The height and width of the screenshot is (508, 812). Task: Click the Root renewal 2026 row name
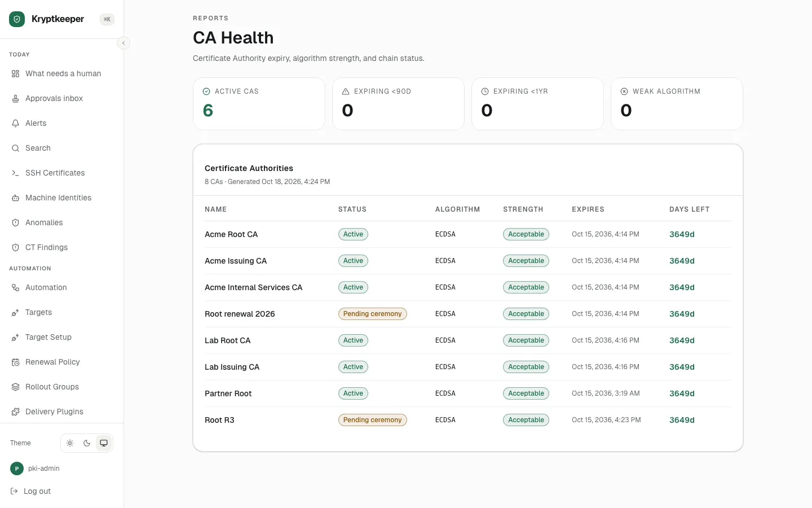coord(240,314)
